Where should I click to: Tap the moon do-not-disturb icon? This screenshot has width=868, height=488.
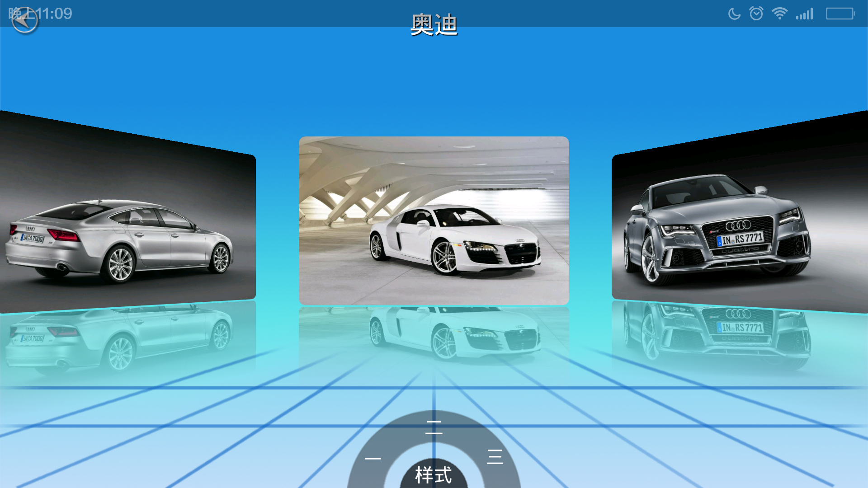(734, 14)
